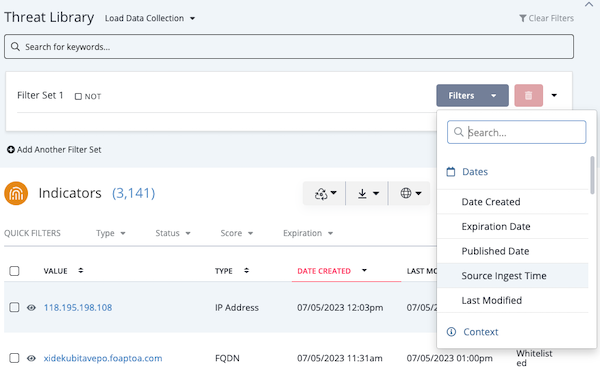
Task: Click the Filter Set 1 label
Action: pyautogui.click(x=40, y=95)
